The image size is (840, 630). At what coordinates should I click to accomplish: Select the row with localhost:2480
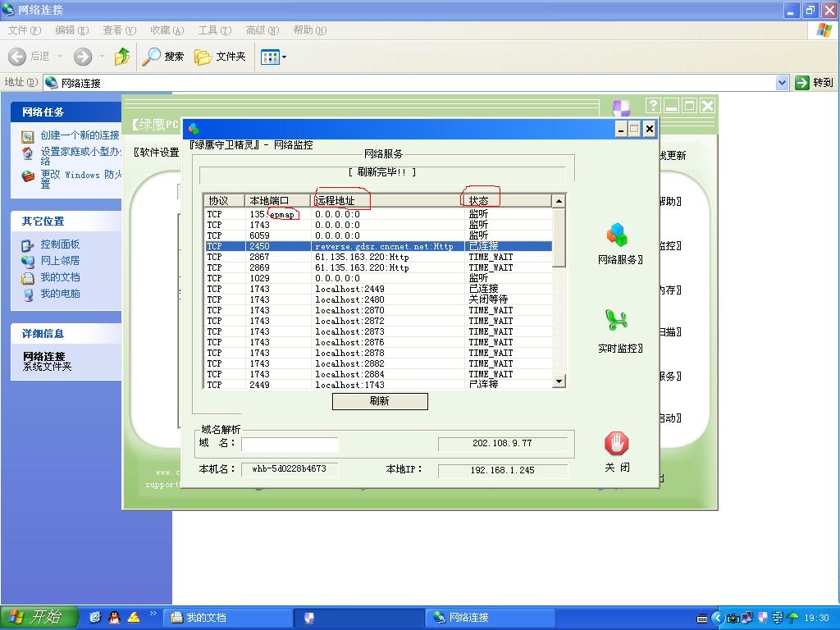click(x=379, y=299)
